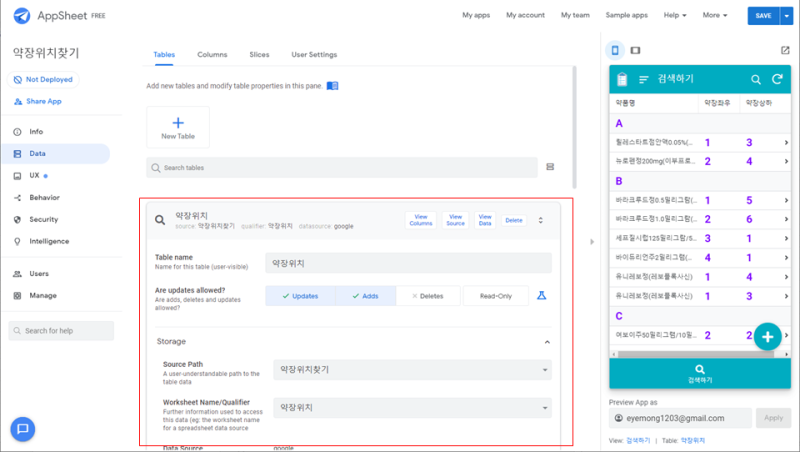Click the Not Deployed status button
Screen dimensions: 800x452
click(x=43, y=80)
